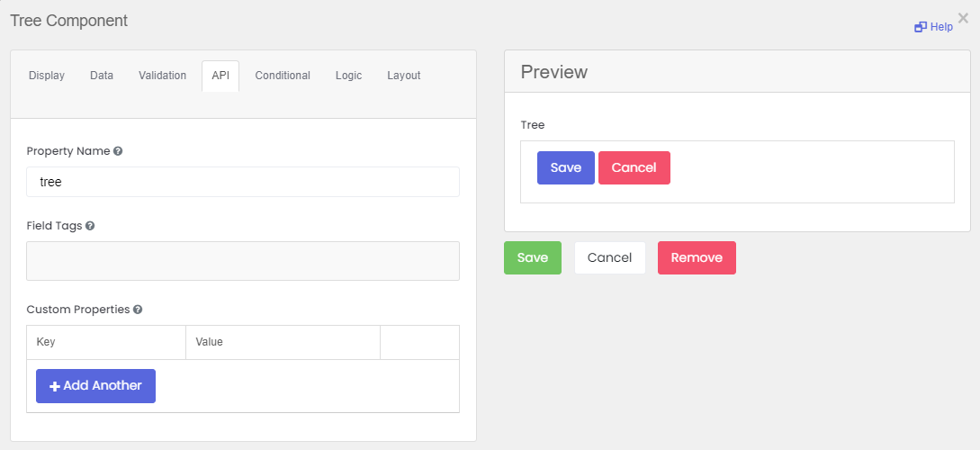Select the API tab
Screen dimensions: 980x450
point(220,76)
